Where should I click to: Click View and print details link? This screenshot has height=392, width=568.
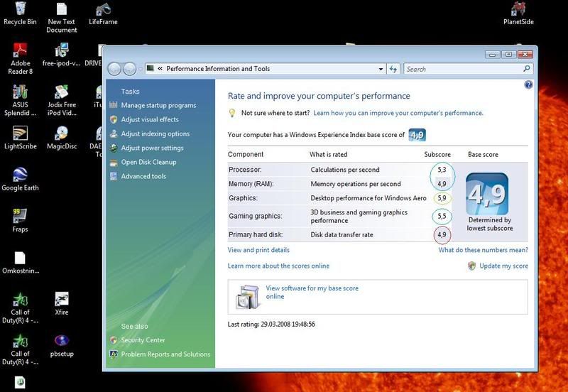pos(258,250)
